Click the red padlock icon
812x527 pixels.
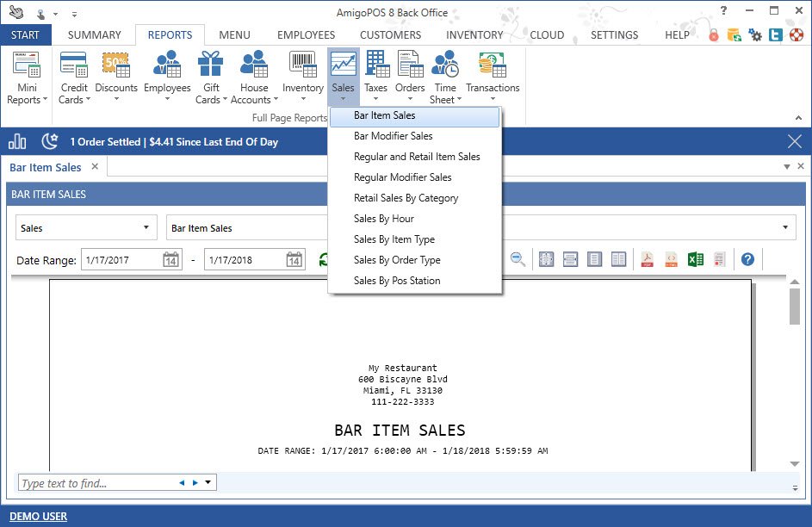coord(714,35)
